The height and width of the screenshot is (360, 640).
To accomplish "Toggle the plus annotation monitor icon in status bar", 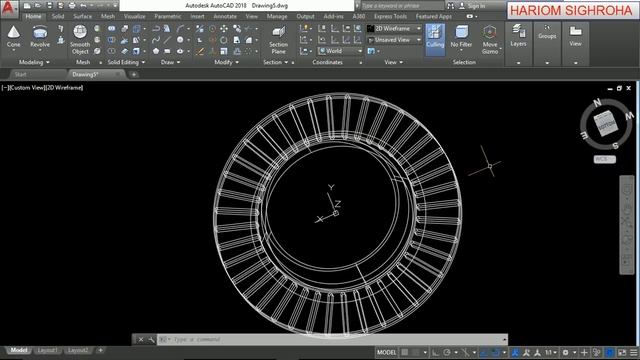I will (x=584, y=352).
